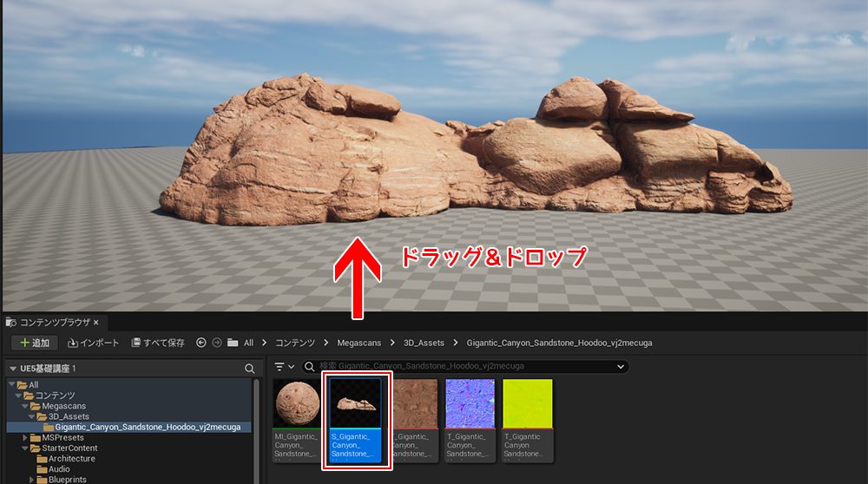Open the filter options icon beside search
Viewport: 868px width, 484px height.
284,367
